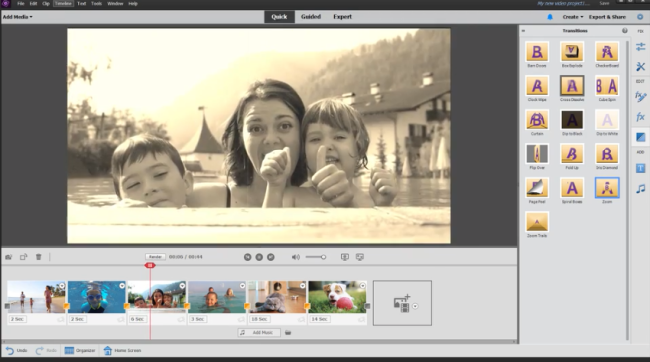The height and width of the screenshot is (362, 650).
Task: Select the highlighted Zoom transition
Action: click(607, 188)
